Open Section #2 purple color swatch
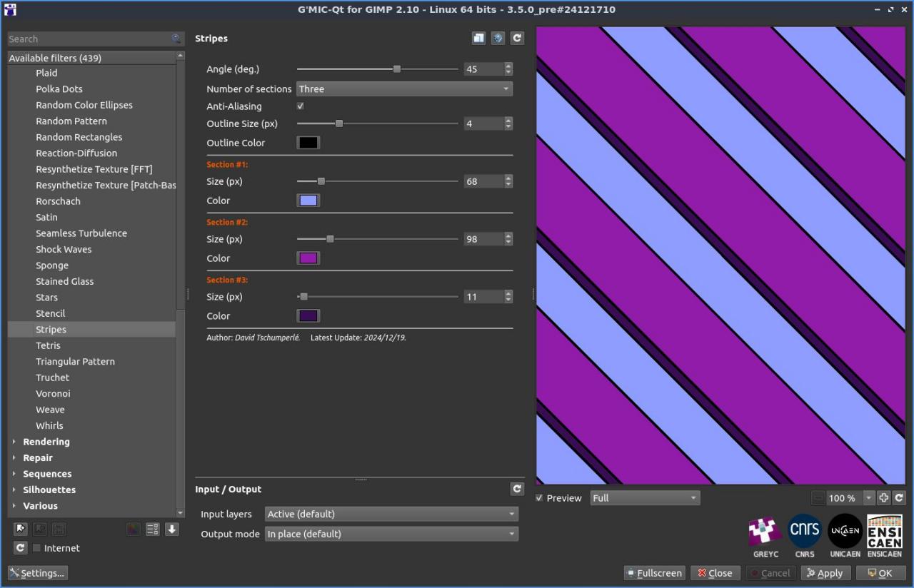Viewport: 914px width, 588px height. pyautogui.click(x=308, y=258)
